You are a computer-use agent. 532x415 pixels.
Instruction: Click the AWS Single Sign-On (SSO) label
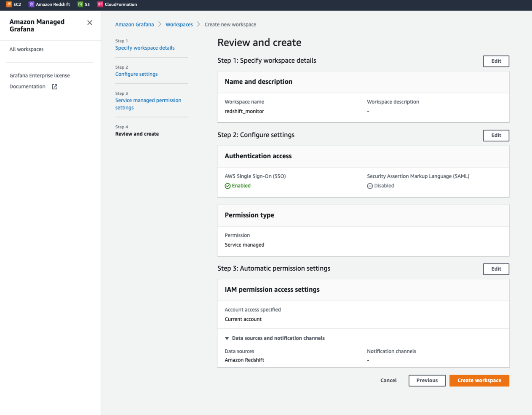[255, 176]
